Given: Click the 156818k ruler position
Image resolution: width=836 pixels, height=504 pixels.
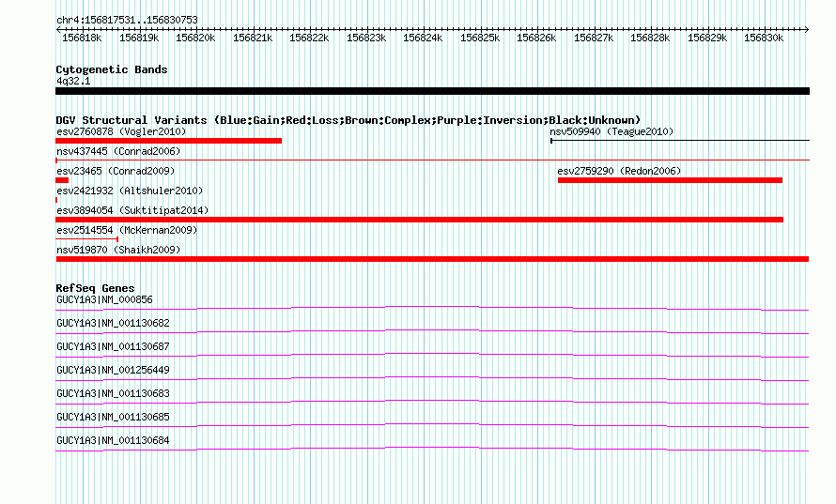Looking at the screenshot, I should click(x=82, y=38).
